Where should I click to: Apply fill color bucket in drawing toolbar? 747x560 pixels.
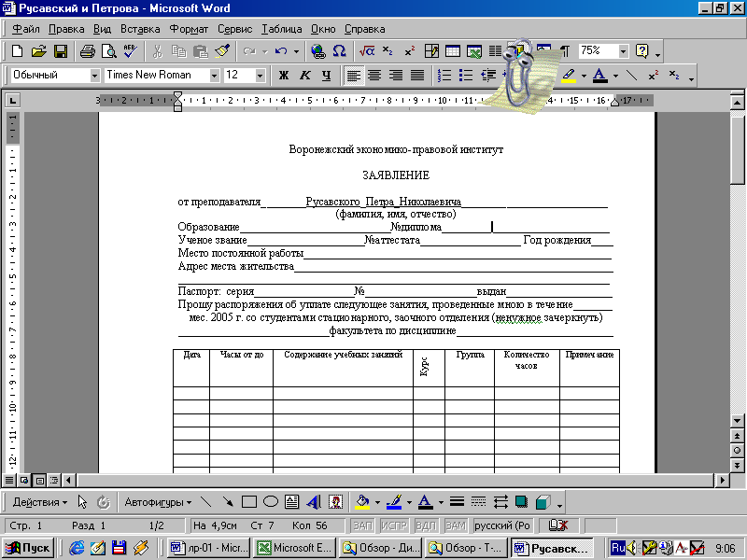(362, 502)
